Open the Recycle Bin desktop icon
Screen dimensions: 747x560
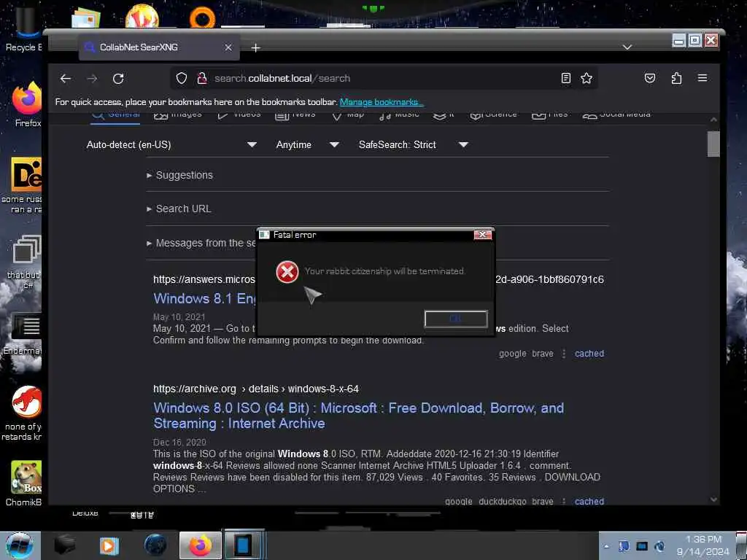click(24, 29)
